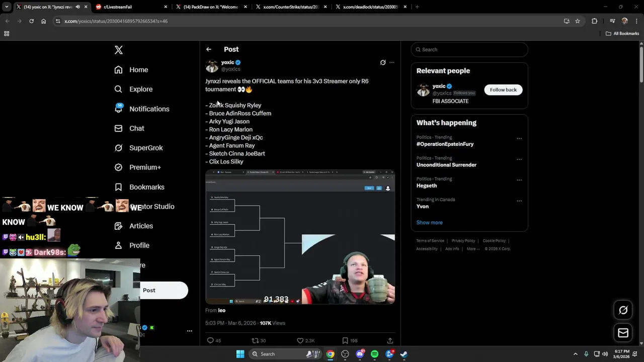Reload the page in Chrome
644x362 pixels.
(31, 21)
